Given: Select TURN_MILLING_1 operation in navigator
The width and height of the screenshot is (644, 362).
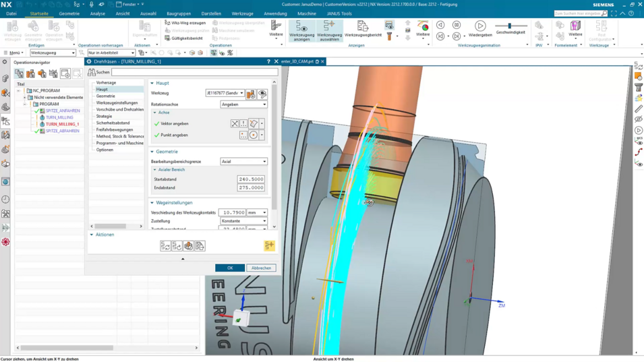Looking at the screenshot, I should pos(62,124).
